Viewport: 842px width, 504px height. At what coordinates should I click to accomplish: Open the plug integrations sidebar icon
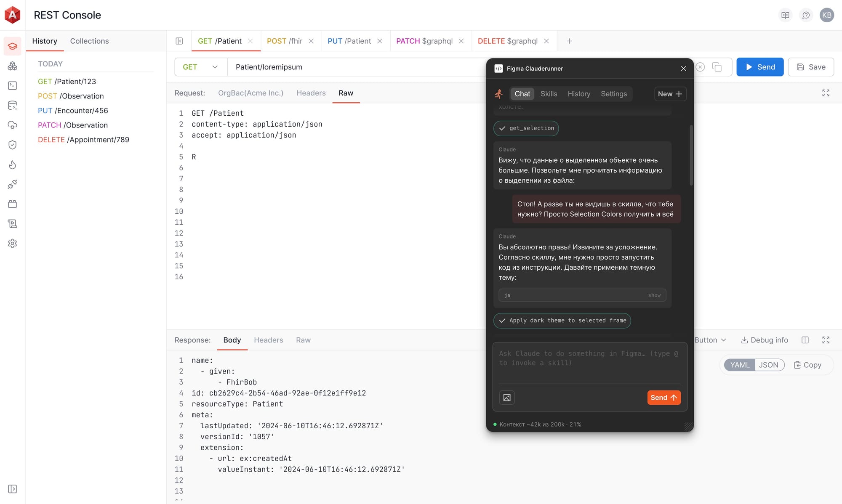[x=13, y=184]
